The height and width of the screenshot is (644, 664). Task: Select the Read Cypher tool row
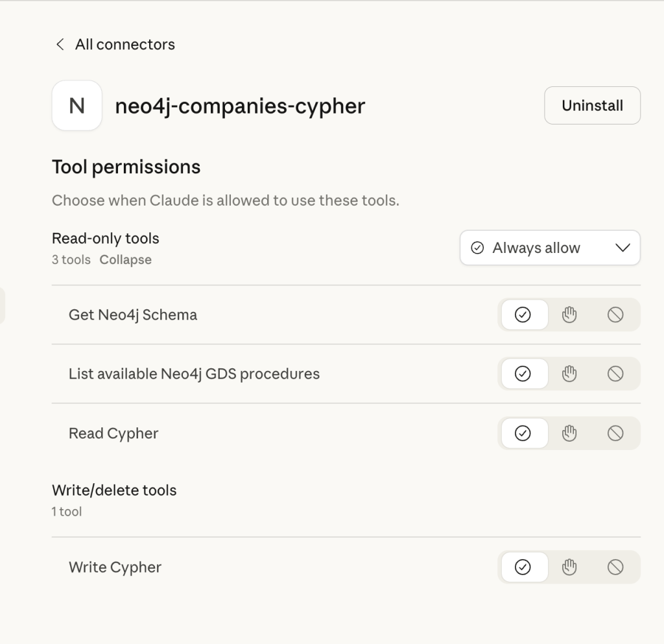click(x=113, y=433)
